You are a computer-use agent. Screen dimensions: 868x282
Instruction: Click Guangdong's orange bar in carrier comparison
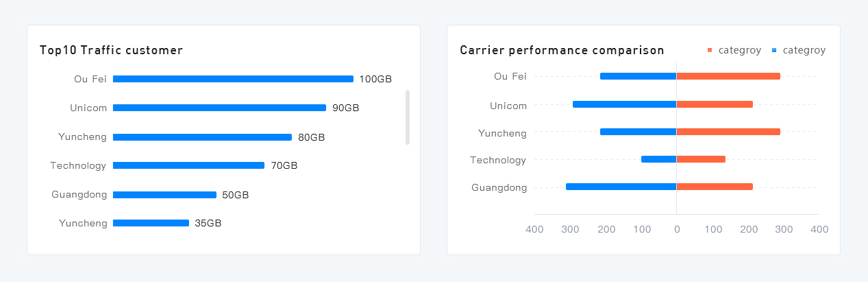point(715,187)
